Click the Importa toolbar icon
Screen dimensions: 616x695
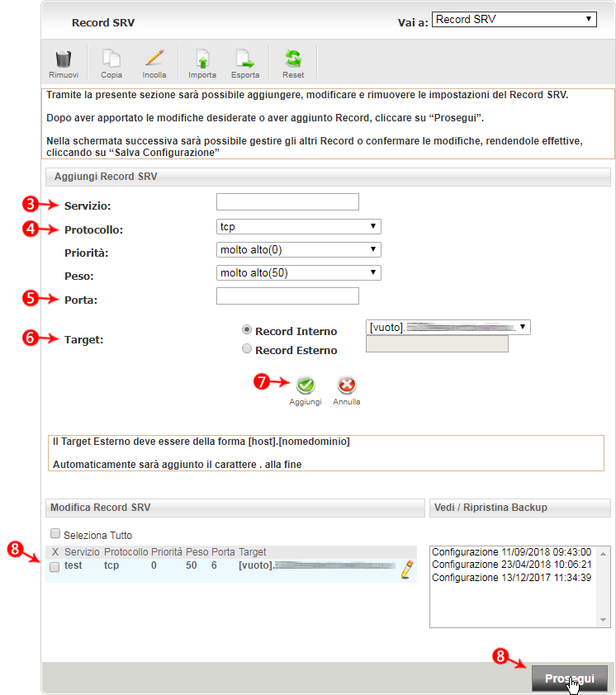point(202,59)
